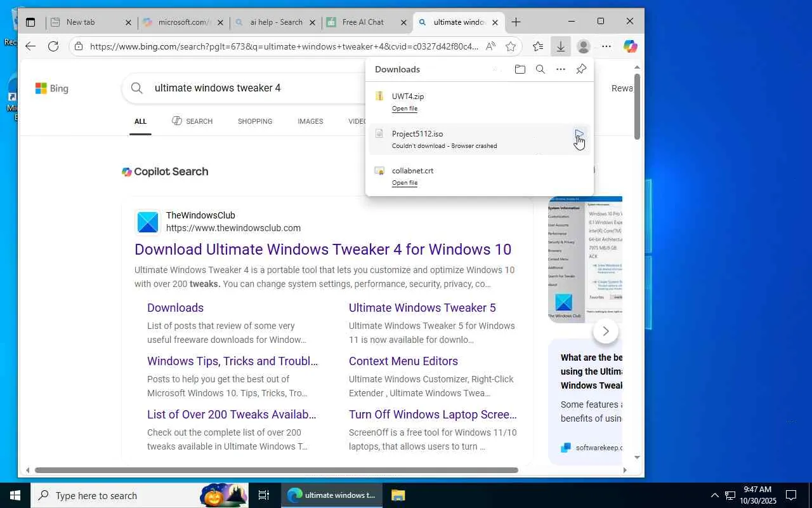Open file link under UWT4.zip
The width and height of the screenshot is (812, 508).
click(x=405, y=109)
